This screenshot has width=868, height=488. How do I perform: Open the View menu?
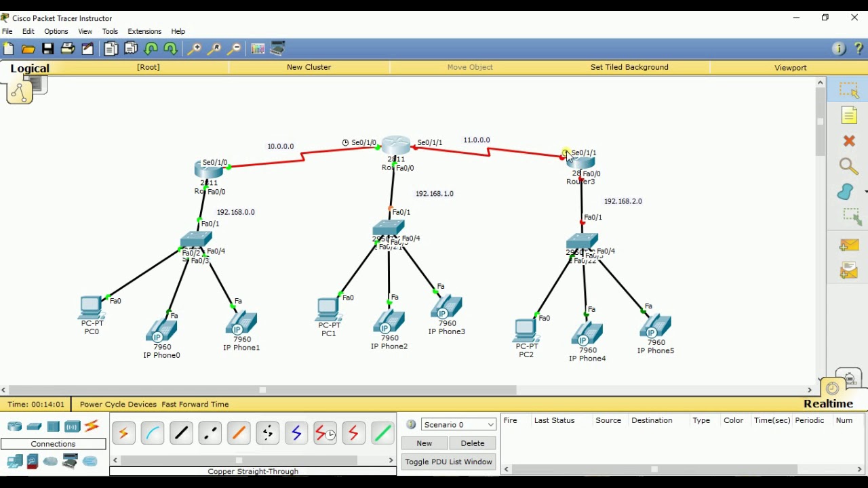(85, 31)
